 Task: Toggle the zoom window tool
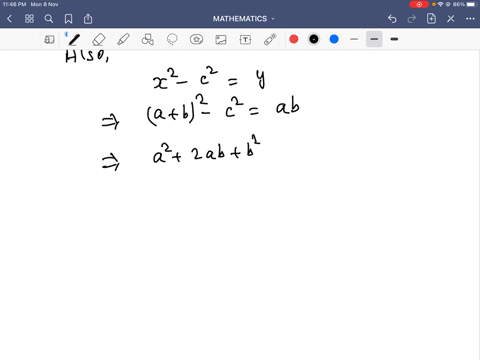tap(49, 40)
